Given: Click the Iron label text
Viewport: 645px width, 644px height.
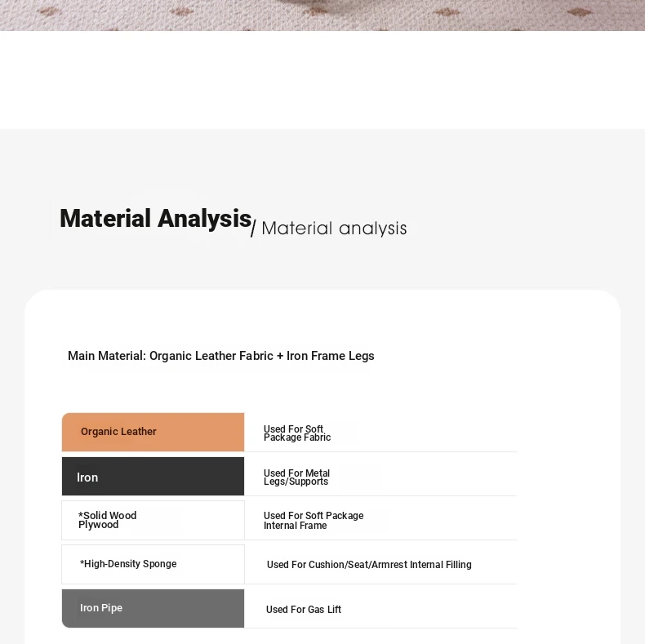Looking at the screenshot, I should (87, 477).
